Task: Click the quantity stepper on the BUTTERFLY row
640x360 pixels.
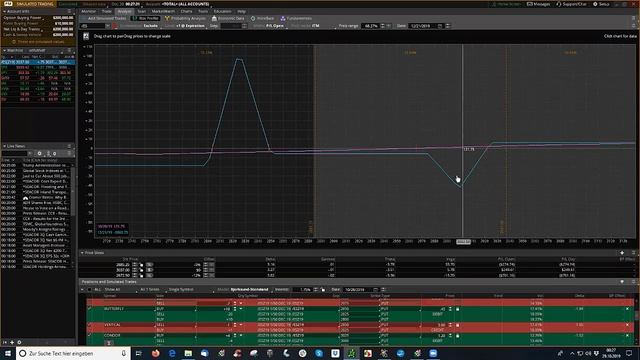Action: point(235,309)
